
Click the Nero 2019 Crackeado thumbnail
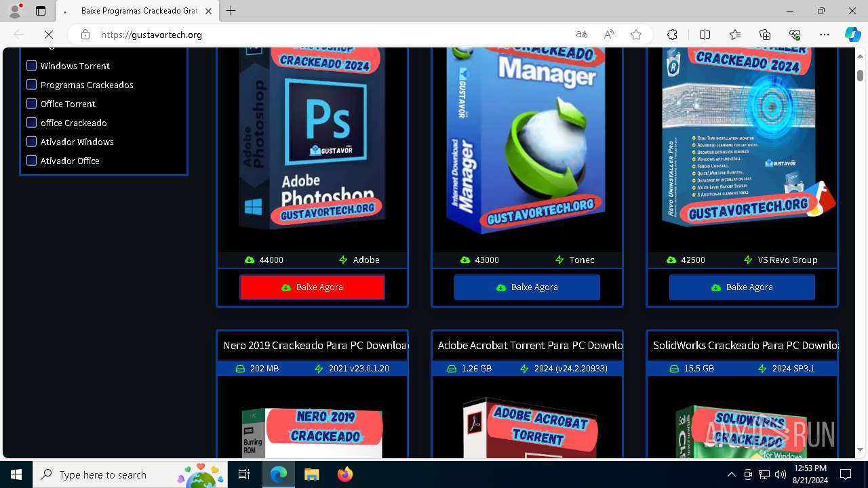[x=312, y=432]
